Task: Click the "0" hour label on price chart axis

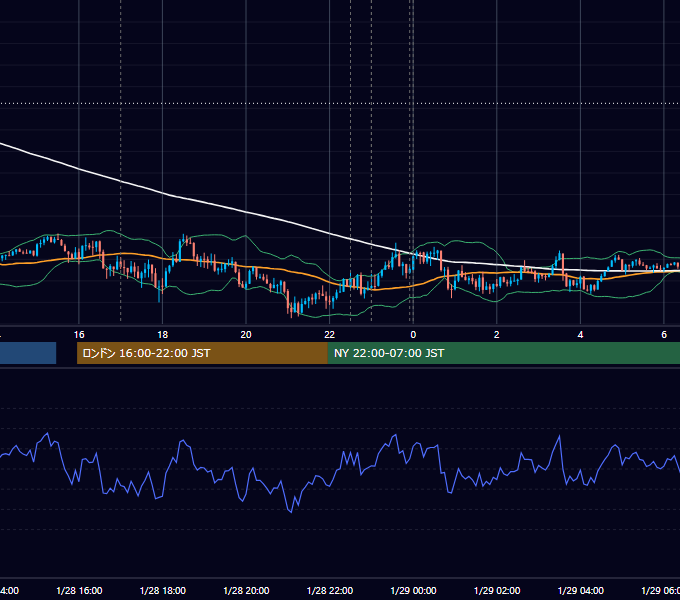Action: [413, 335]
